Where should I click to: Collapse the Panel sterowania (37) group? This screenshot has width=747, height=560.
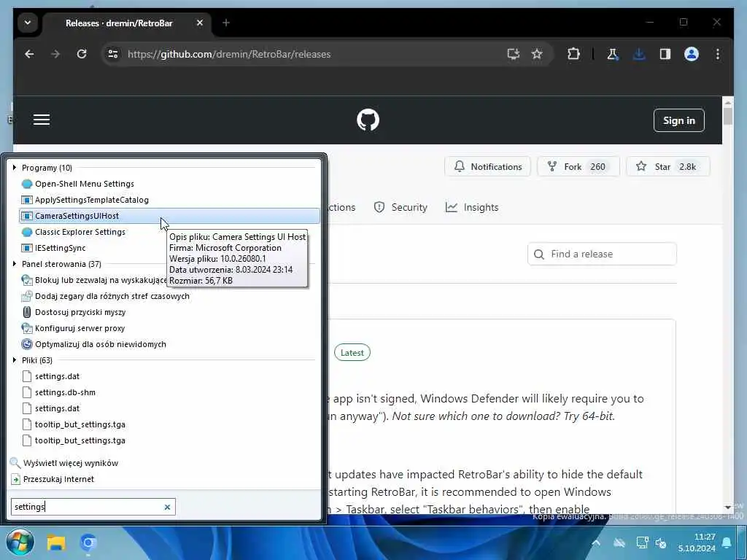point(15,264)
